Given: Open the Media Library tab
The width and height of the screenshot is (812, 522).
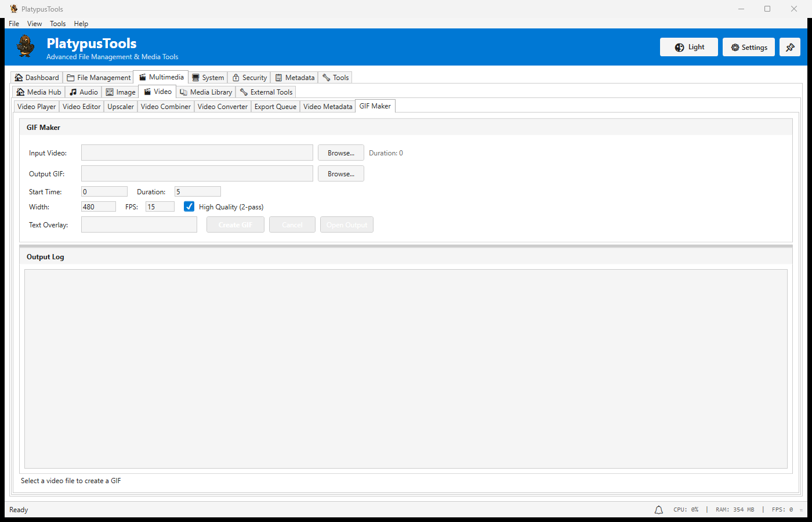Looking at the screenshot, I should (x=206, y=92).
